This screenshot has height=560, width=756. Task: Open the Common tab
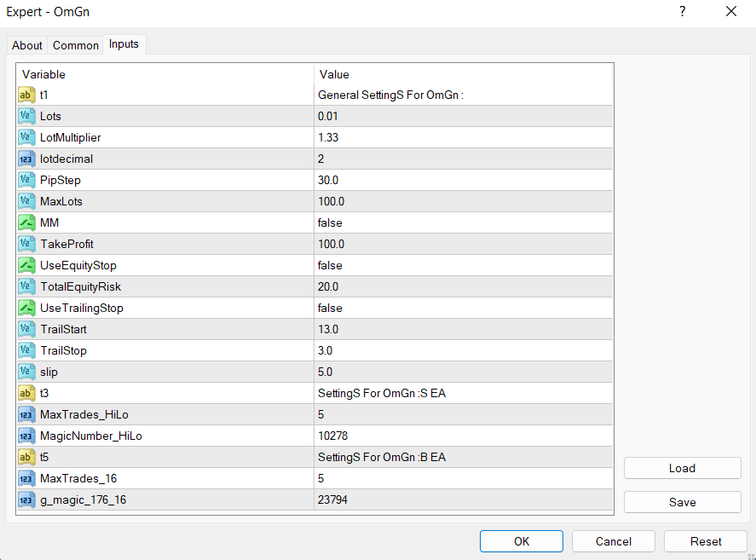pyautogui.click(x=76, y=45)
